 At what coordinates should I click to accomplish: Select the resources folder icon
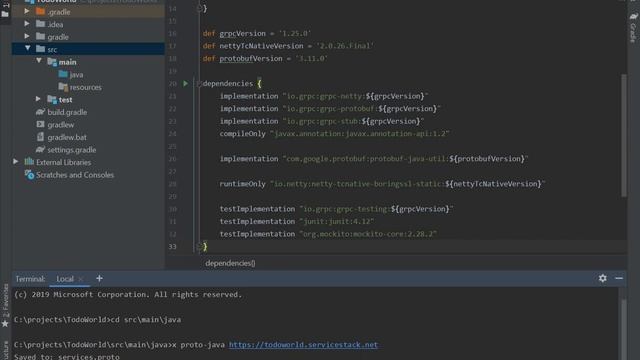63,87
